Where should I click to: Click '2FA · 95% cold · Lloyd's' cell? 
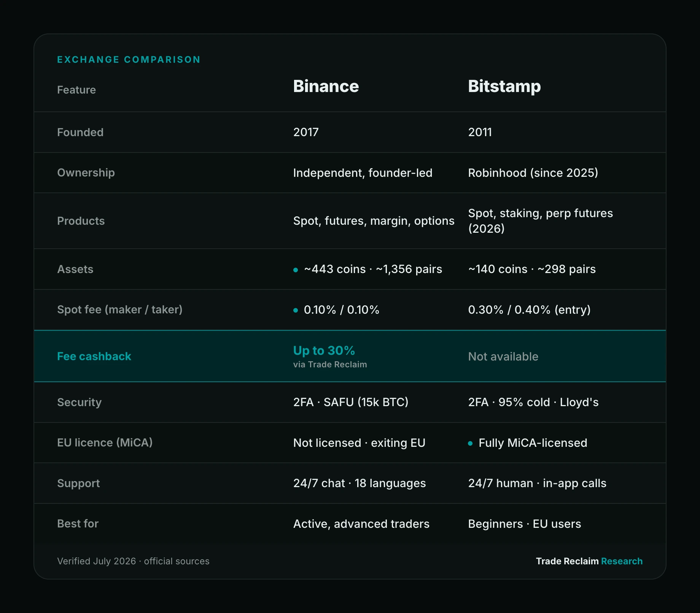[533, 402]
